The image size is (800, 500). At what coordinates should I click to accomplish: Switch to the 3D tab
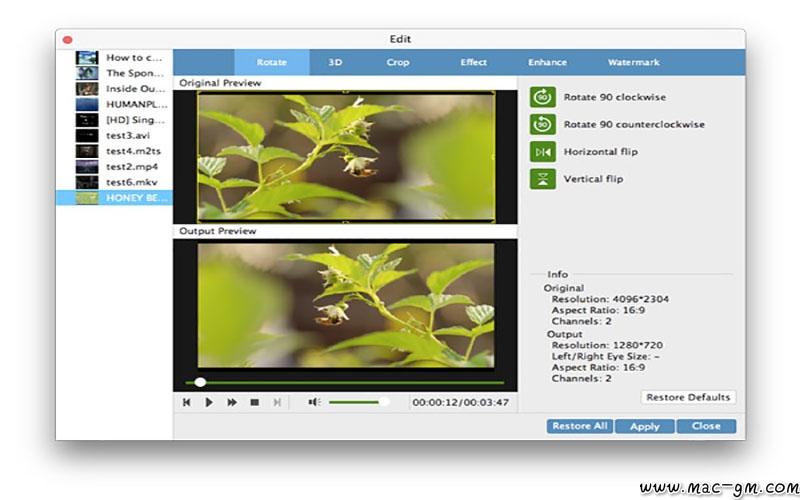point(335,62)
